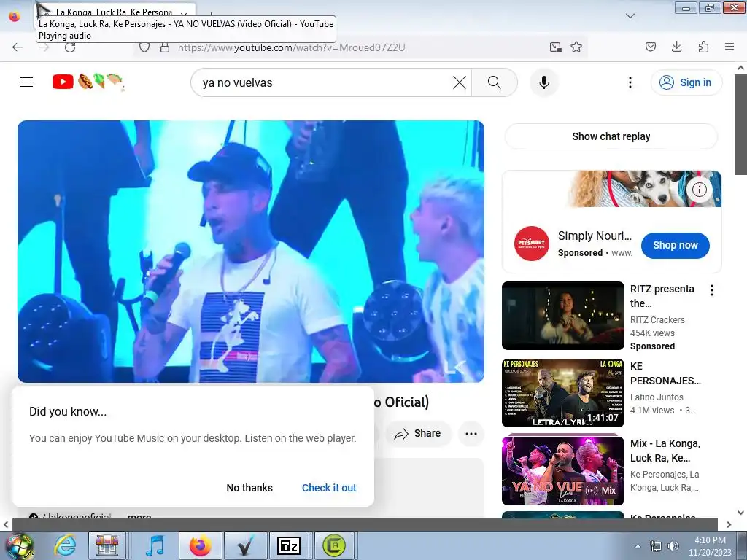
Task: Click Shop now on the PetSmart ad
Action: pyautogui.click(x=675, y=245)
